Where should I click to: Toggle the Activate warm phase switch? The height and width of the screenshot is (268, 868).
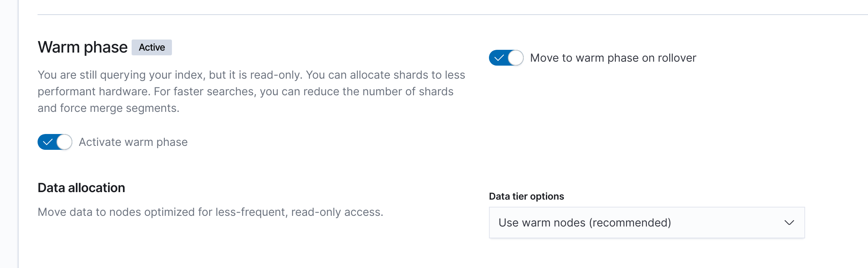55,142
